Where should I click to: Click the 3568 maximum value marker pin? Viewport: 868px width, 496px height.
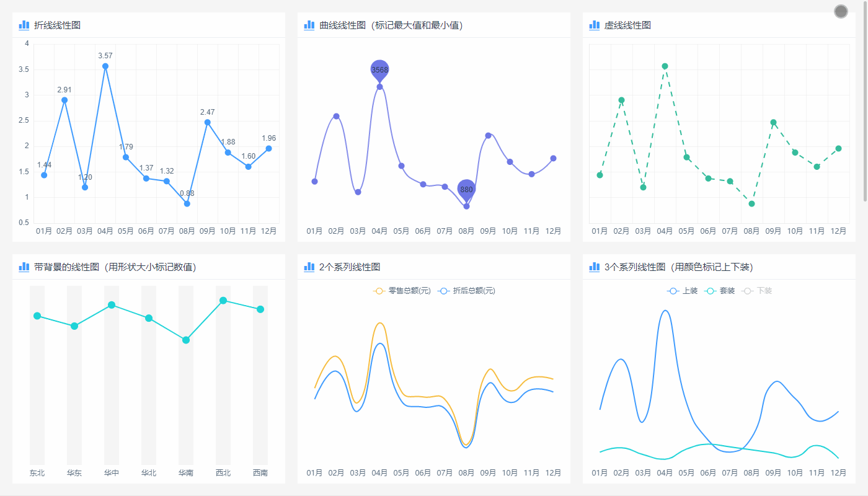379,70
